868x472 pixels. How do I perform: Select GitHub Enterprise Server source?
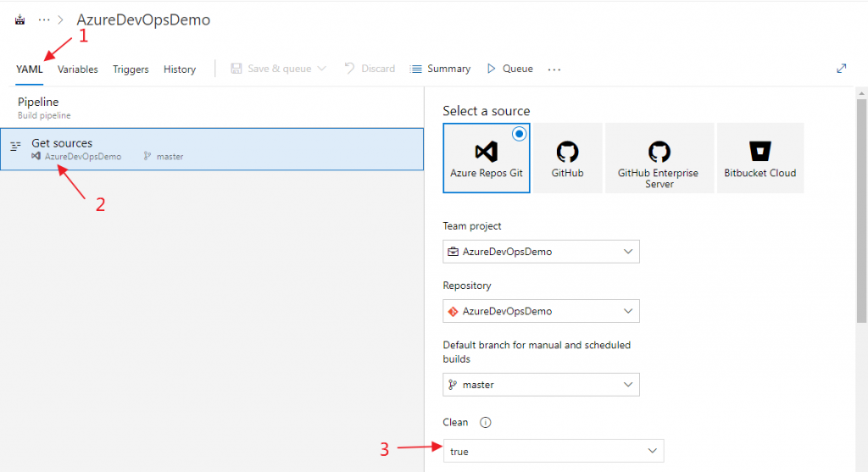tap(659, 158)
